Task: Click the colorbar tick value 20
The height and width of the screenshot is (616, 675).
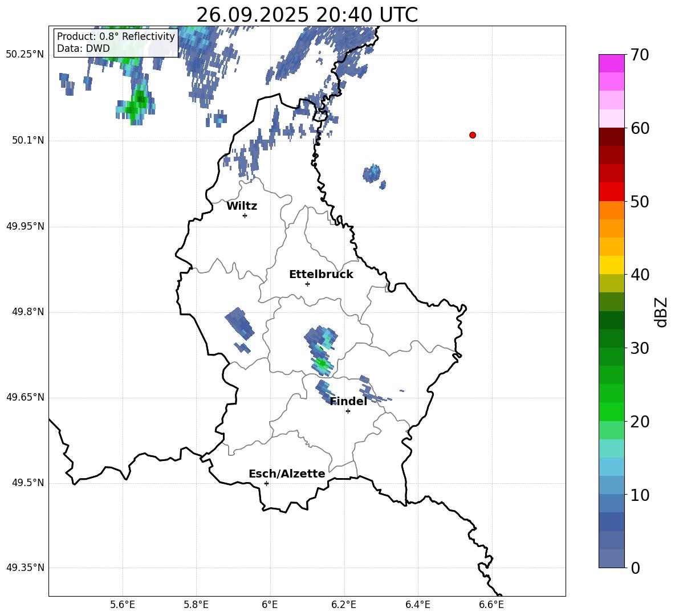Action: (x=640, y=421)
